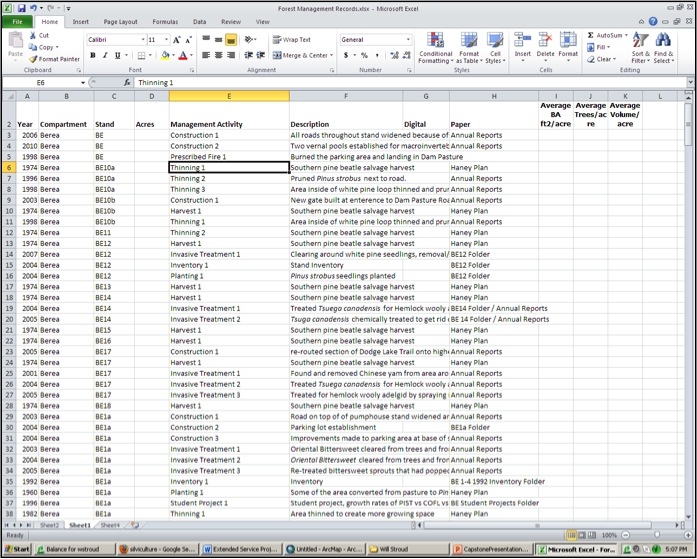The height and width of the screenshot is (559, 697).
Task: Switch to the Insert ribbon tab
Action: tap(80, 22)
